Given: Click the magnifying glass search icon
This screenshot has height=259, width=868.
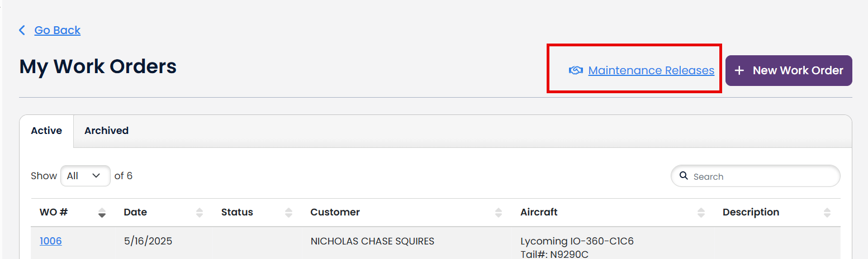Looking at the screenshot, I should click(684, 176).
